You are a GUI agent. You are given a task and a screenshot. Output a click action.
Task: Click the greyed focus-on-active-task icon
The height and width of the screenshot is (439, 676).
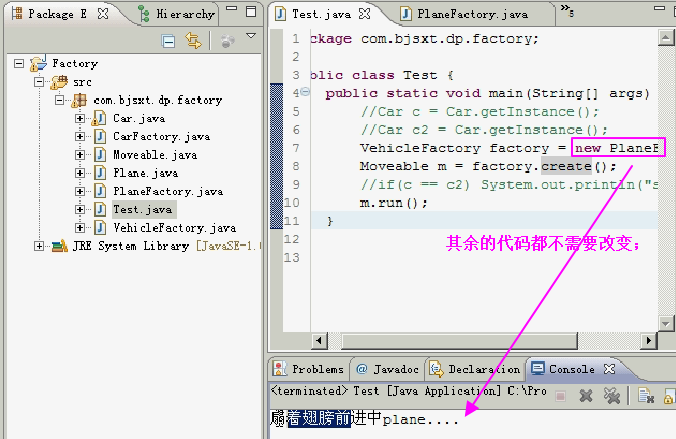228,41
